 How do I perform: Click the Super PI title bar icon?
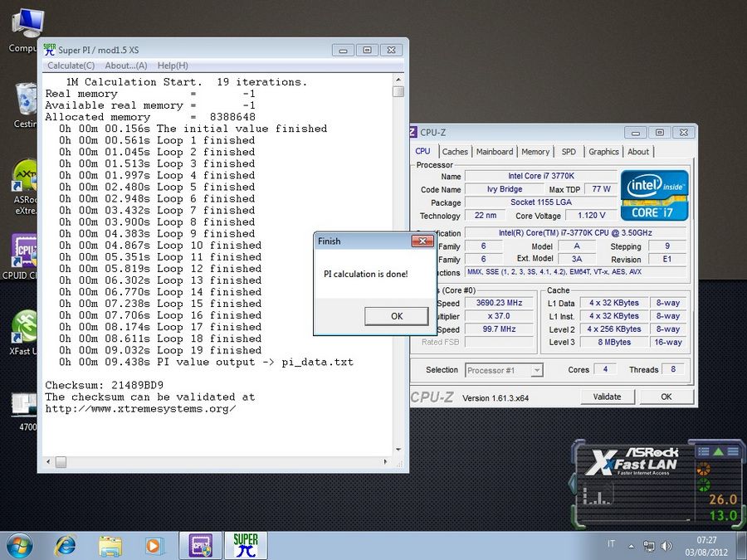point(49,50)
